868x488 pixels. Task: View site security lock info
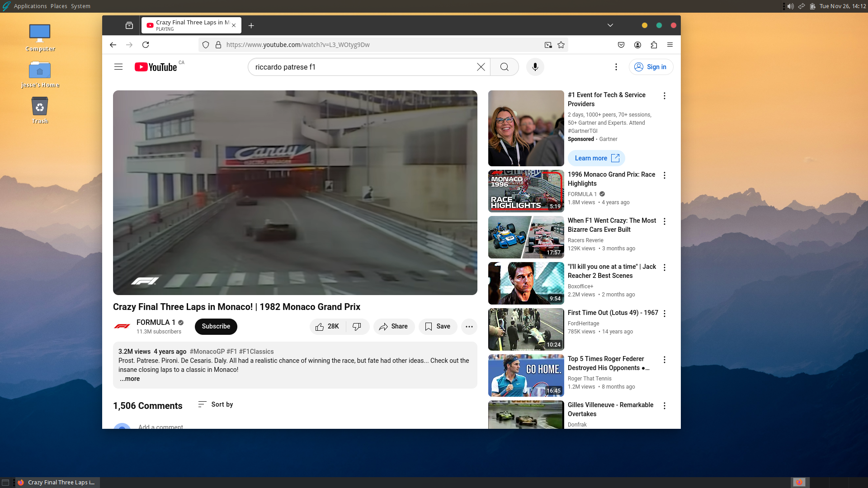click(x=218, y=45)
